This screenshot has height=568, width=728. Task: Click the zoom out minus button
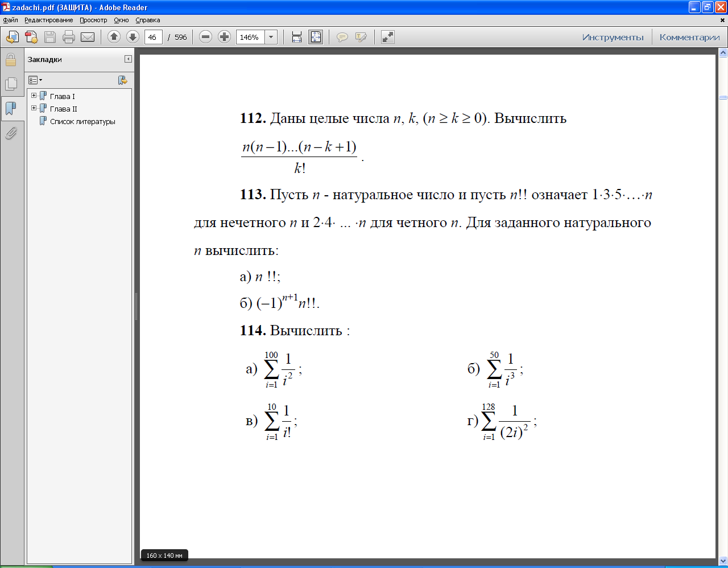(x=206, y=37)
